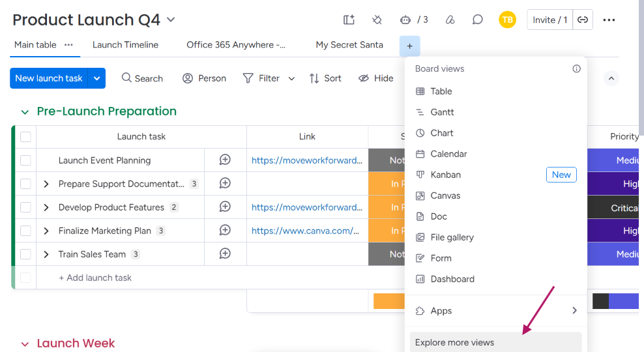Add update to Launch Event Planning

225,160
